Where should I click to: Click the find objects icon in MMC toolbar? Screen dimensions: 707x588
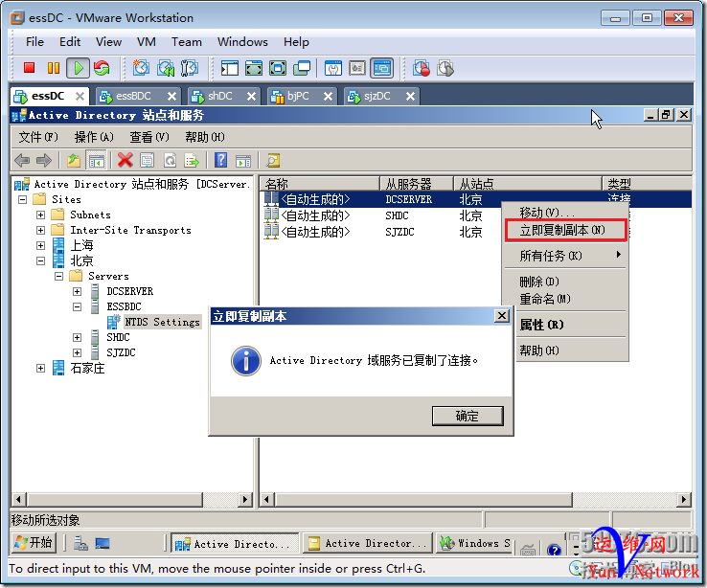coord(273,160)
